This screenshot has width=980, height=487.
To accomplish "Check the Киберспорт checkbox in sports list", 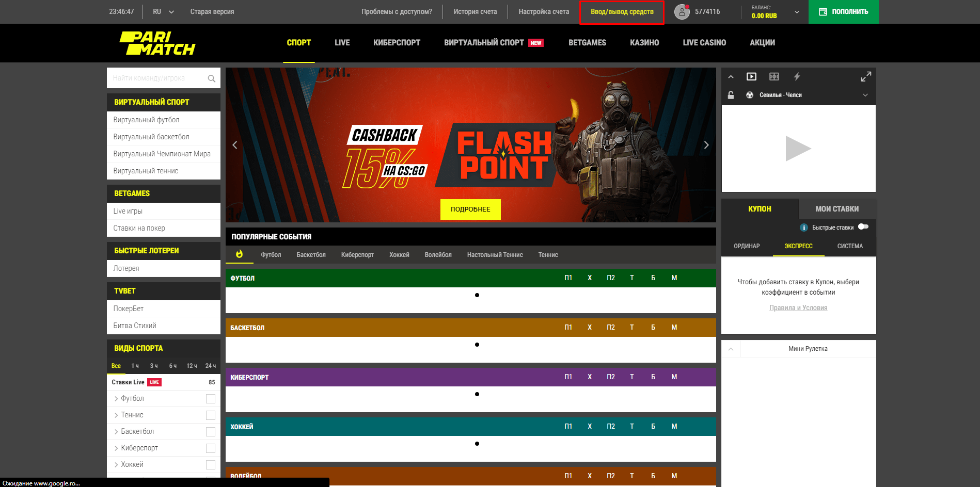I will pyautogui.click(x=211, y=448).
